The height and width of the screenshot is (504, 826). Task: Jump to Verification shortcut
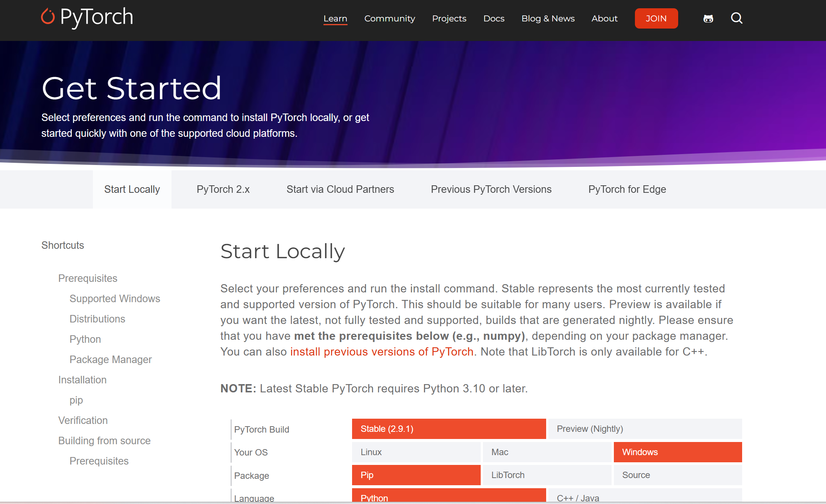pyautogui.click(x=83, y=420)
